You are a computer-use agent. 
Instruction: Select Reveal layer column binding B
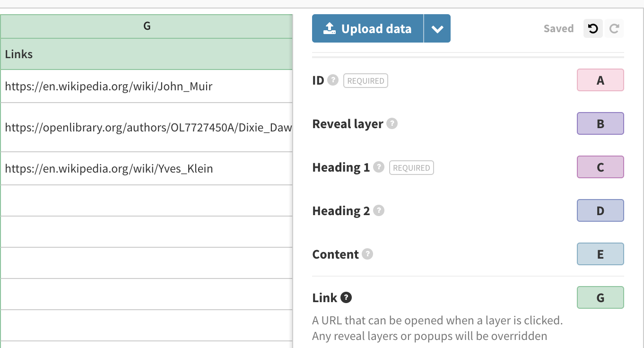click(x=600, y=124)
